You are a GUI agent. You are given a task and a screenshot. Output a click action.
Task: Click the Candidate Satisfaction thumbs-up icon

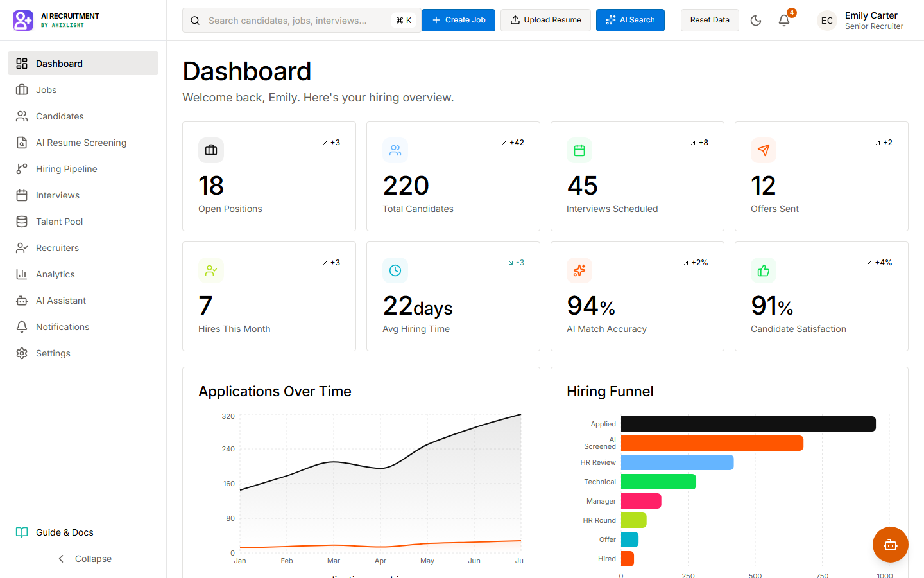click(764, 270)
